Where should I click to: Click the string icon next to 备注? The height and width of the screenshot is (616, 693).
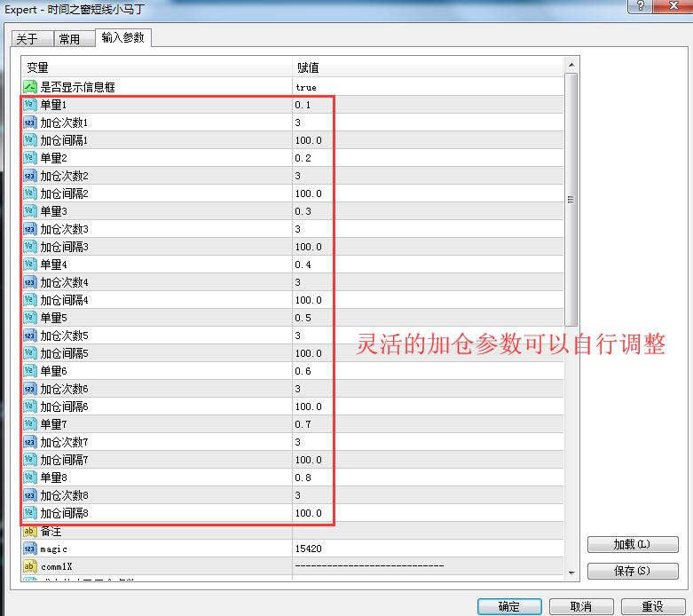pos(29,531)
